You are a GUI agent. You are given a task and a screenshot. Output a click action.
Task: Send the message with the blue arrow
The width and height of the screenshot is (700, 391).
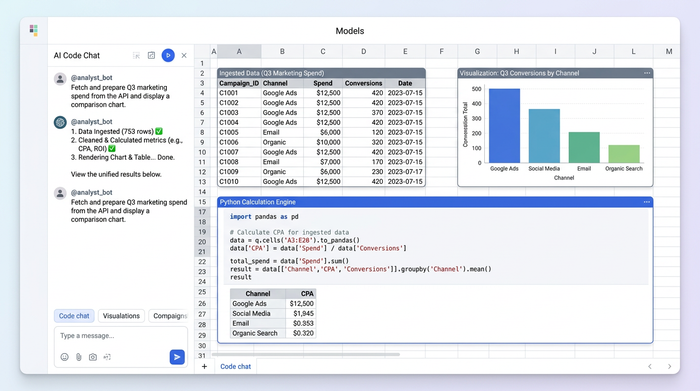click(177, 357)
